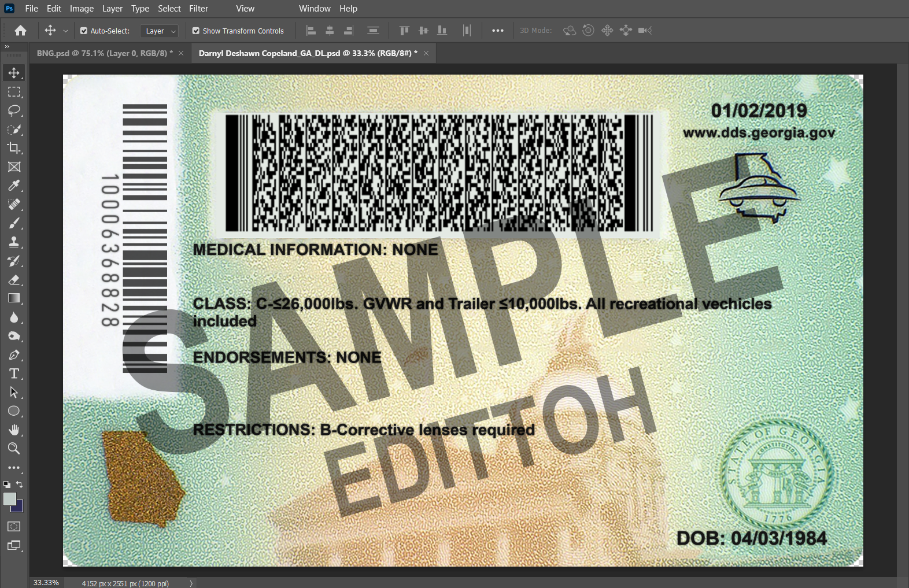Select the Hand tool
The height and width of the screenshot is (588, 909).
click(14, 430)
